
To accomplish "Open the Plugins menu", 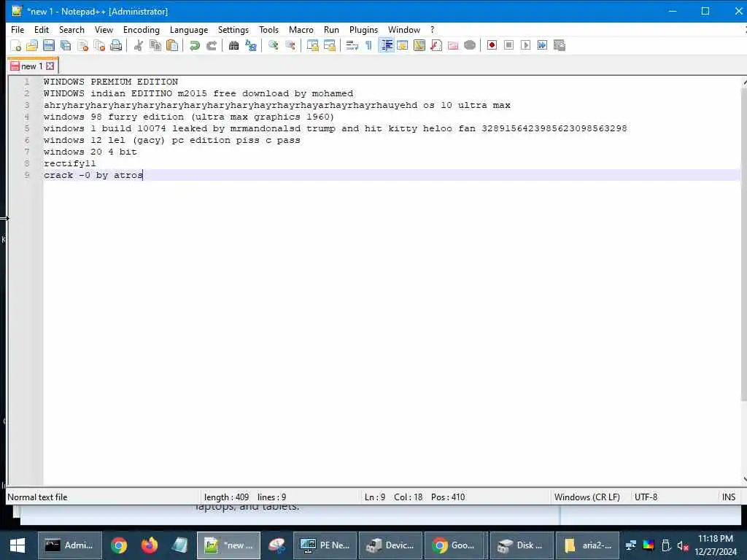I will tap(363, 29).
